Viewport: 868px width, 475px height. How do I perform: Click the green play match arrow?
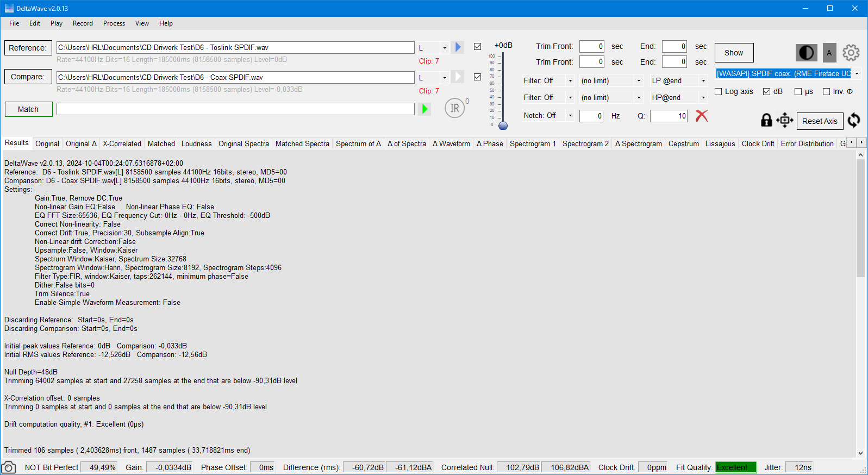coord(424,109)
